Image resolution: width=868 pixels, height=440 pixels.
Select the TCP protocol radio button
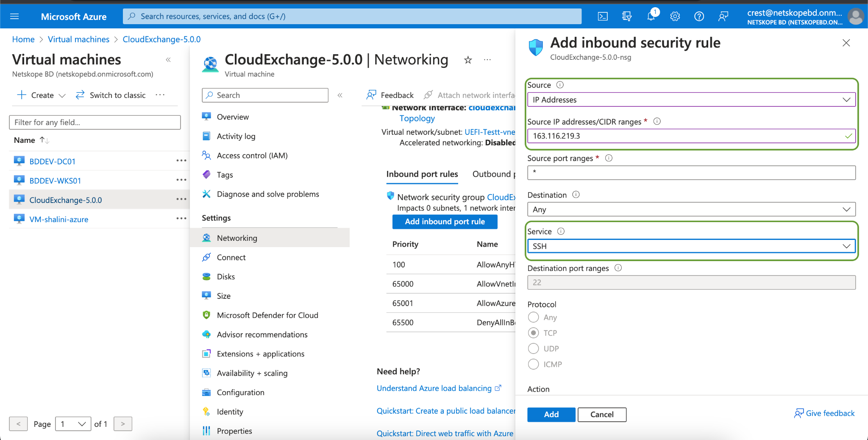click(534, 333)
